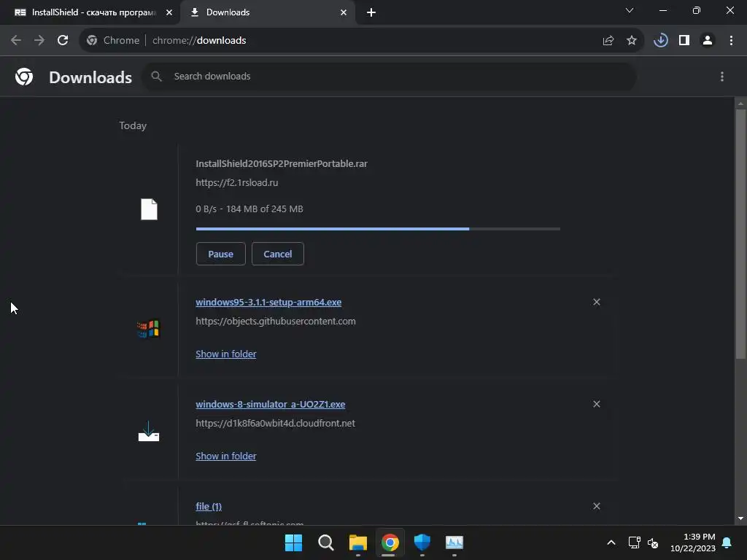Open File Explorer from taskbar
This screenshot has width=747, height=560.
click(357, 542)
